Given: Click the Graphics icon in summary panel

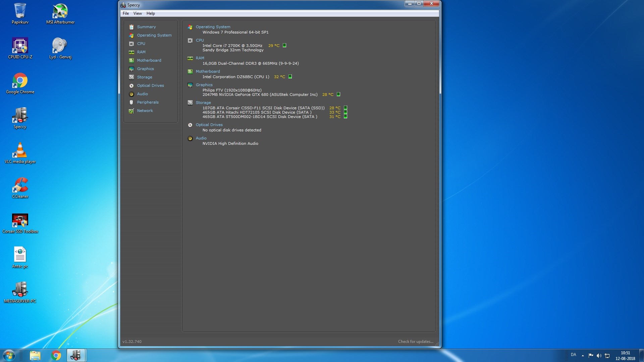Looking at the screenshot, I should tap(190, 85).
